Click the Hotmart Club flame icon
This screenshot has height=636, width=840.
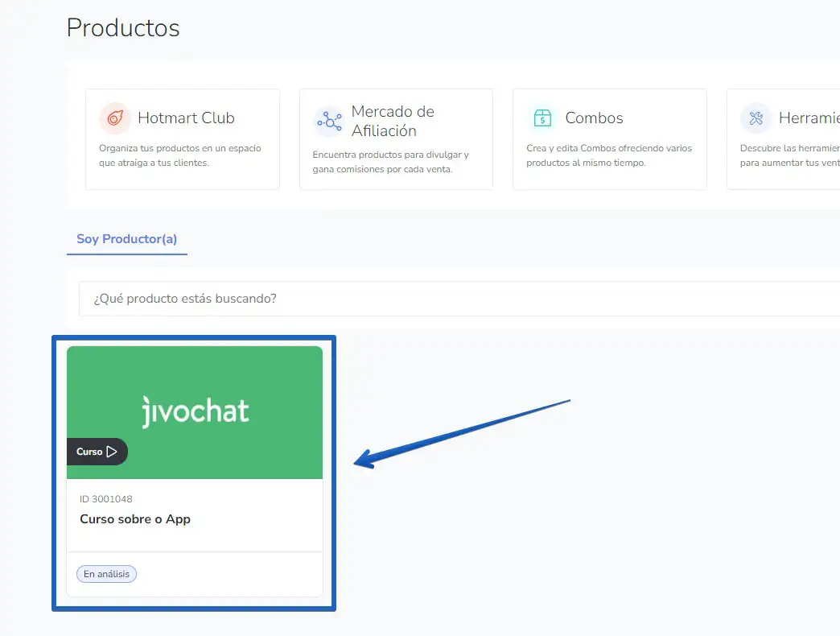(115, 118)
